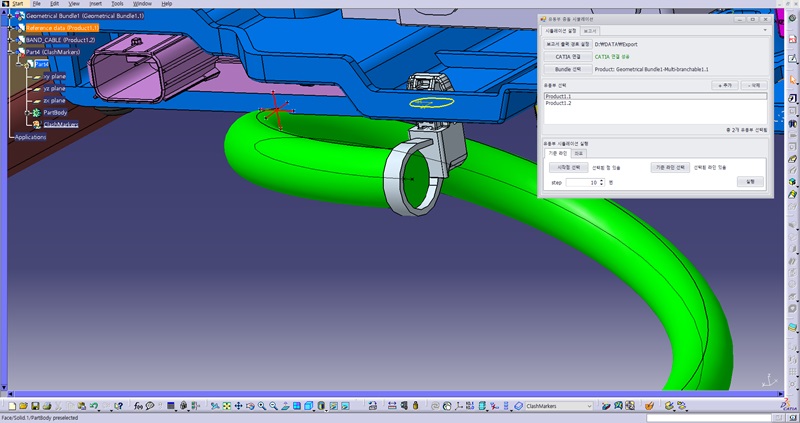Image resolution: width=800 pixels, height=423 pixels.
Task: Increase the step value with spinner
Action: pos(601,180)
